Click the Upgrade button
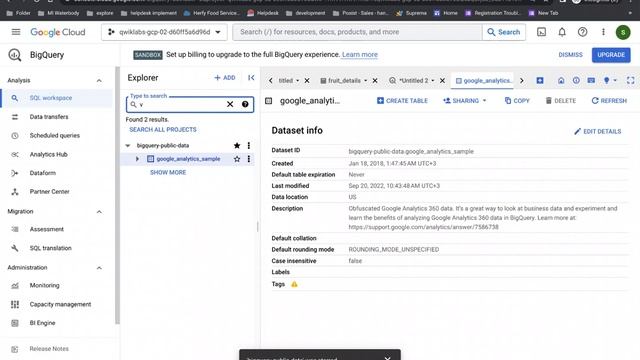 611,55
